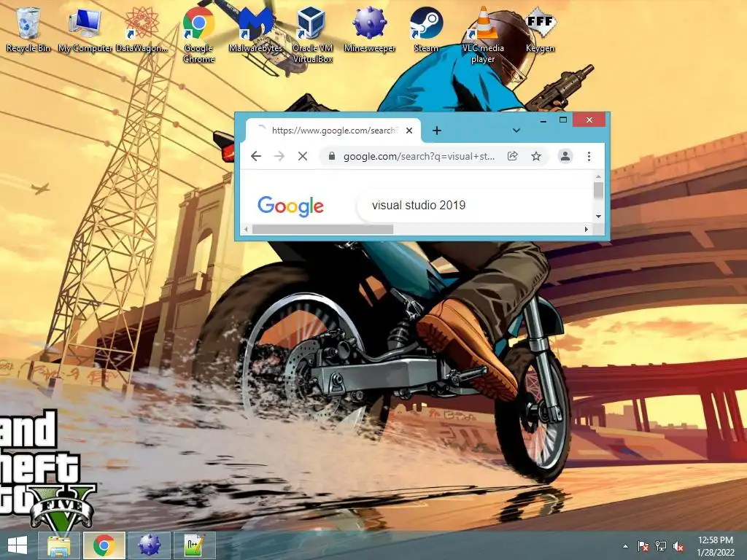The image size is (747, 560).
Task: Click the address bar URL
Action: tap(419, 156)
